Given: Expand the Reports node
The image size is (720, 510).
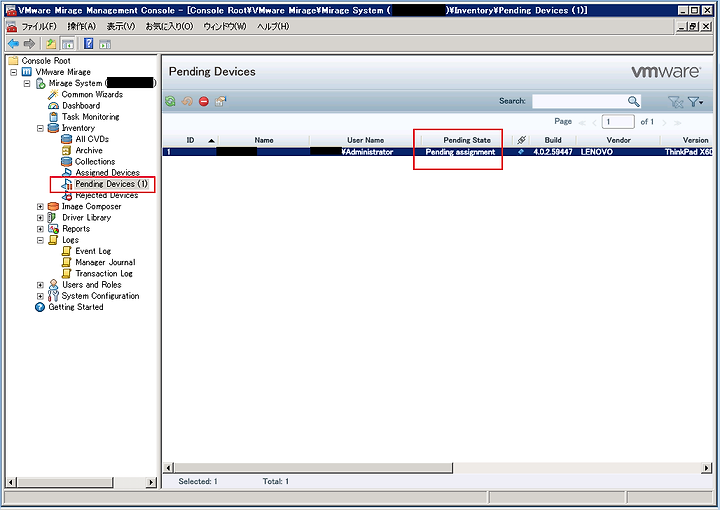Looking at the screenshot, I should [40, 229].
